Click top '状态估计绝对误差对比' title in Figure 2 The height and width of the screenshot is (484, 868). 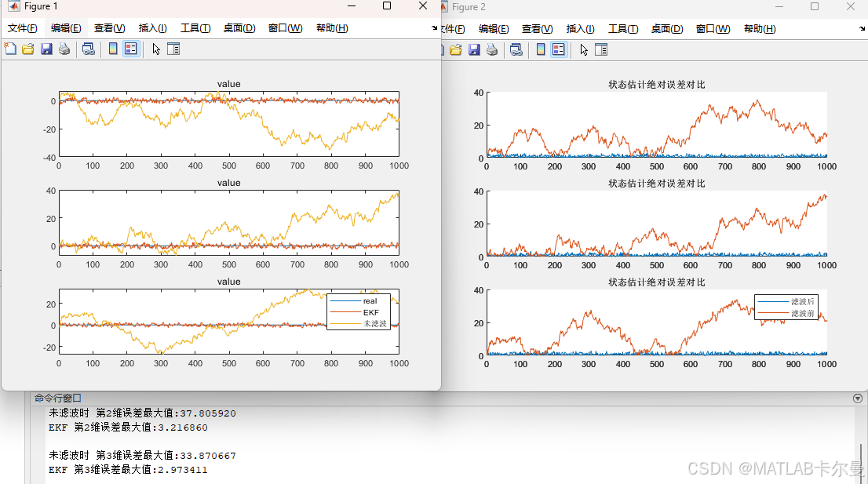tap(657, 85)
